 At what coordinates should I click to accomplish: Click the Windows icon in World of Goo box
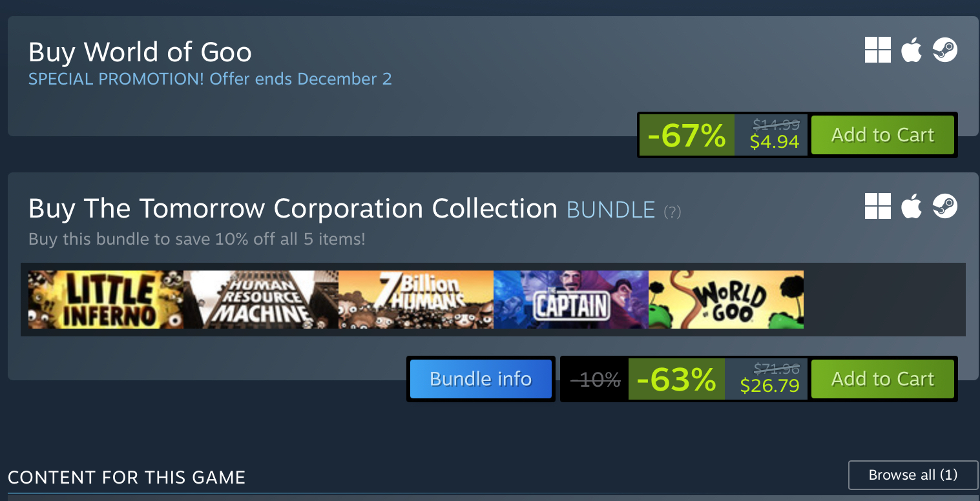pos(877,50)
